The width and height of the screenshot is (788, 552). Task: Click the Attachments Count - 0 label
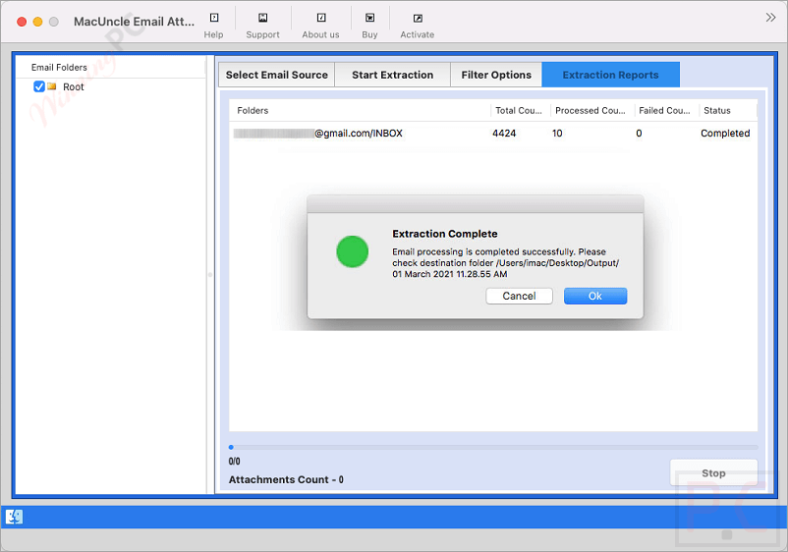pos(286,480)
